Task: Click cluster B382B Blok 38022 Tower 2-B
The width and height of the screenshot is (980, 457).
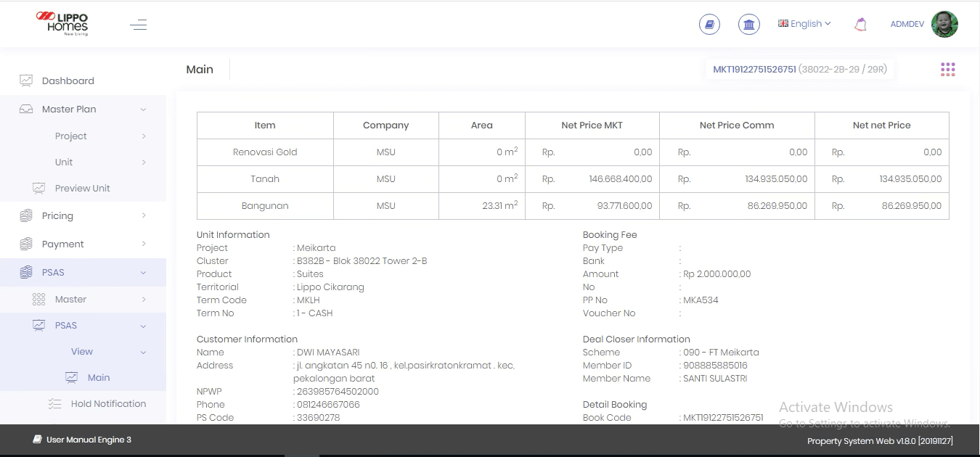Action: tap(362, 261)
